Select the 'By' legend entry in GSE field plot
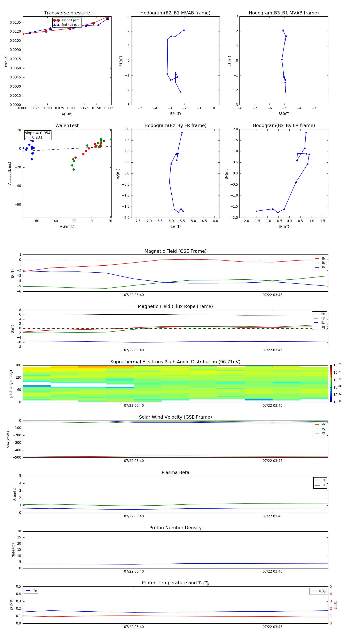This screenshot has width=351, height=644. [x=320, y=263]
